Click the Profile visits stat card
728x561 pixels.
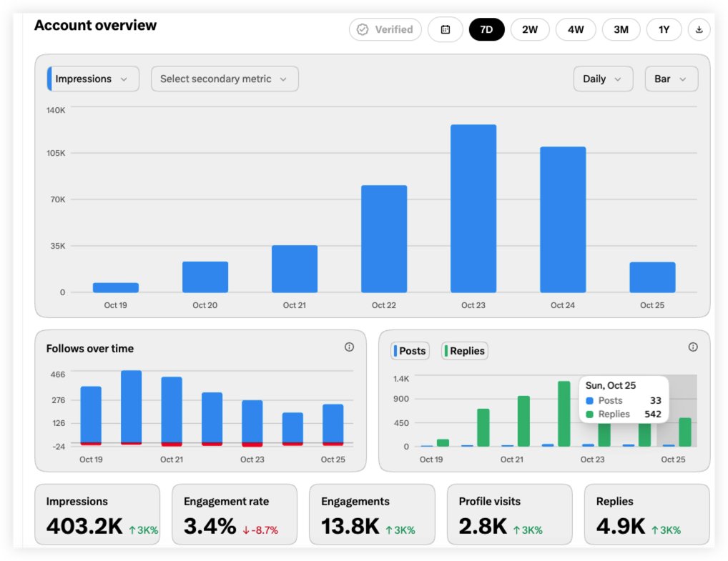click(x=509, y=515)
